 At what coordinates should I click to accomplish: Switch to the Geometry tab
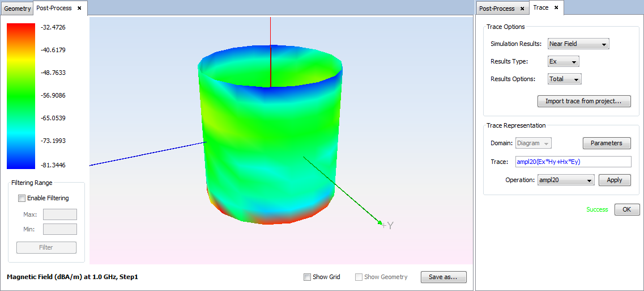coord(18,9)
